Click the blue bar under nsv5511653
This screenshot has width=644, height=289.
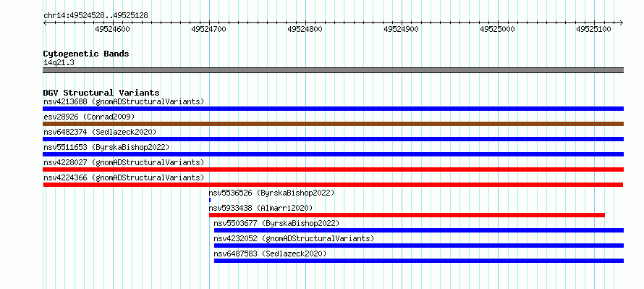click(333, 154)
